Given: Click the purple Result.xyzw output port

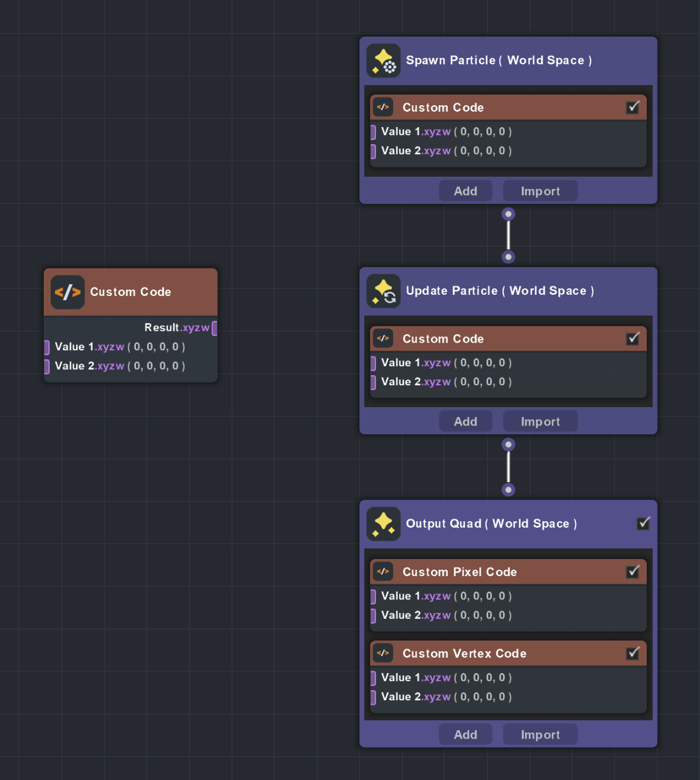Looking at the screenshot, I should 215,327.
